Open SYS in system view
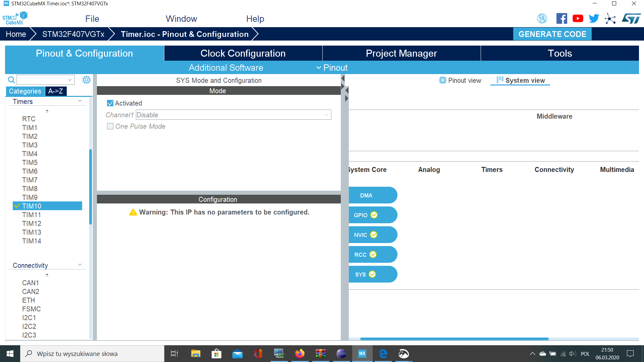 373,275
